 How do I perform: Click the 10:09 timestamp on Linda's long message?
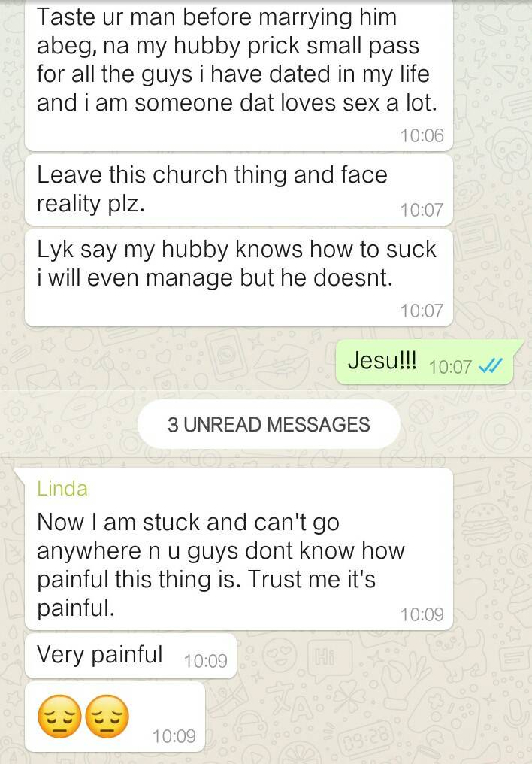coord(422,614)
